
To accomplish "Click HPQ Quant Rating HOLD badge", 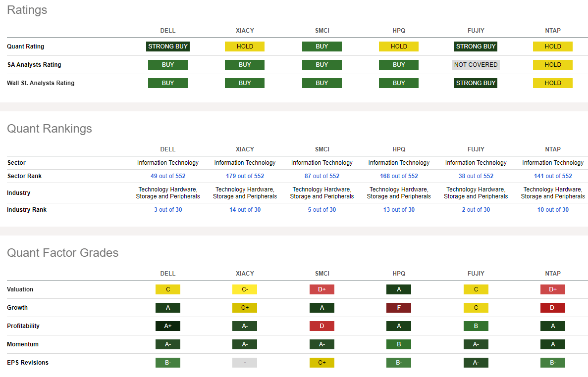I will click(x=399, y=47).
